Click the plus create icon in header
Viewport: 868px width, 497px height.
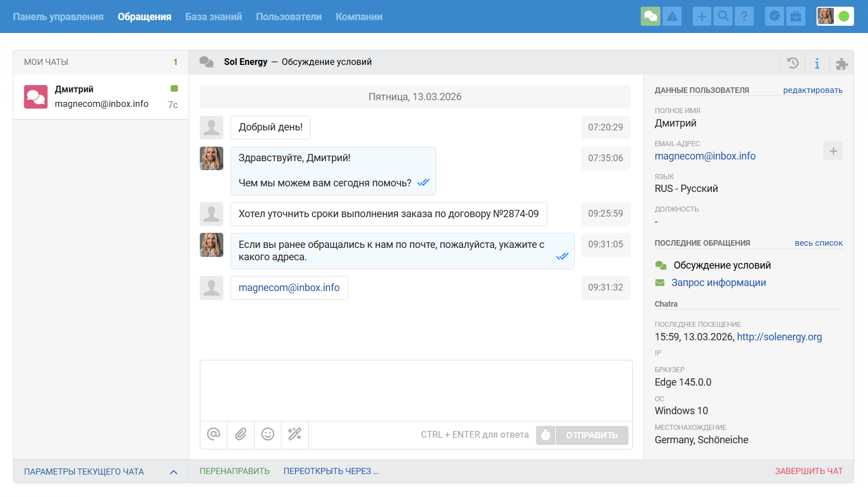[x=702, y=16]
